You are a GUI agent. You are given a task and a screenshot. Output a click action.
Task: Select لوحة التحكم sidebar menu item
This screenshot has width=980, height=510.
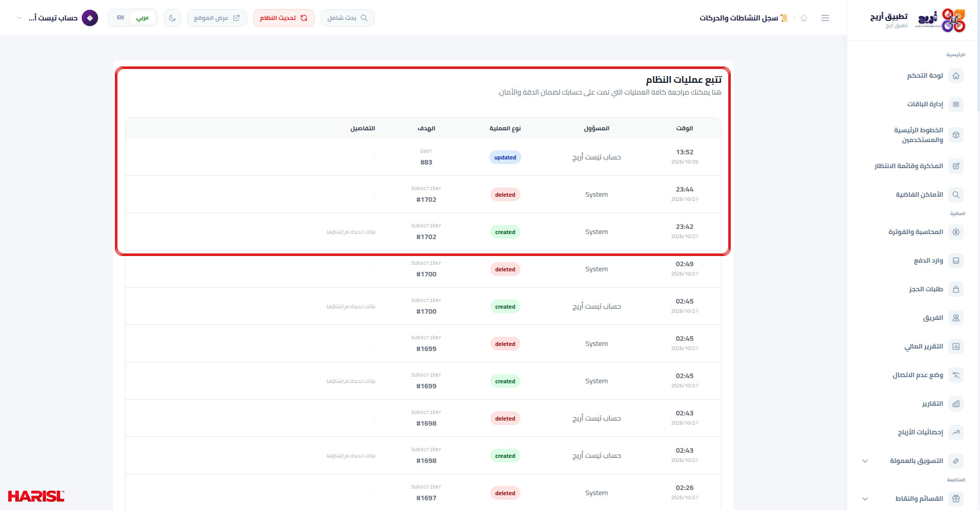(913, 76)
